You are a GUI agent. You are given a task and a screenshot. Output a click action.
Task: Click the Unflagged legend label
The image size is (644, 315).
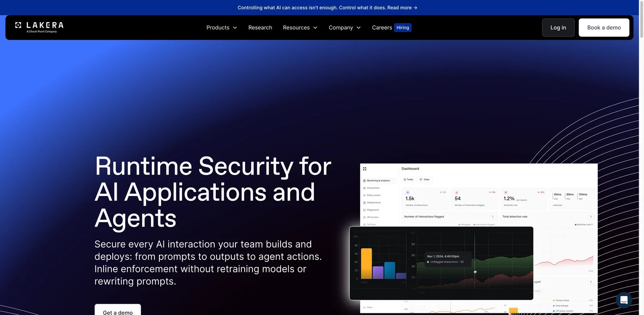tap(464, 224)
